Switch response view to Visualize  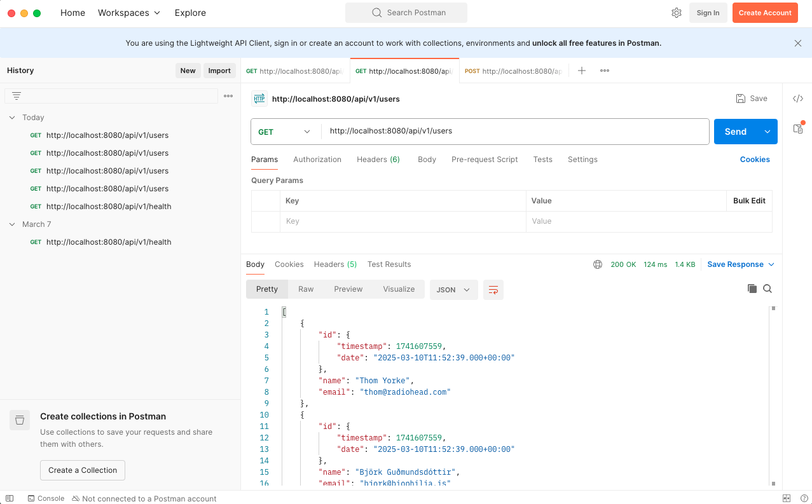pyautogui.click(x=399, y=289)
